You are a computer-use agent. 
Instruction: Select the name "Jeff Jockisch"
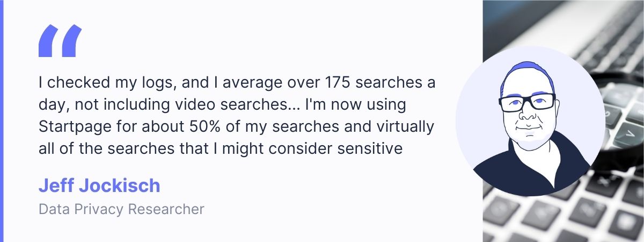(x=99, y=186)
